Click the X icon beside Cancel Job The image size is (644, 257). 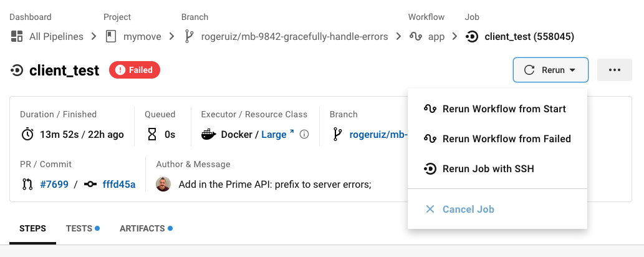pos(430,210)
